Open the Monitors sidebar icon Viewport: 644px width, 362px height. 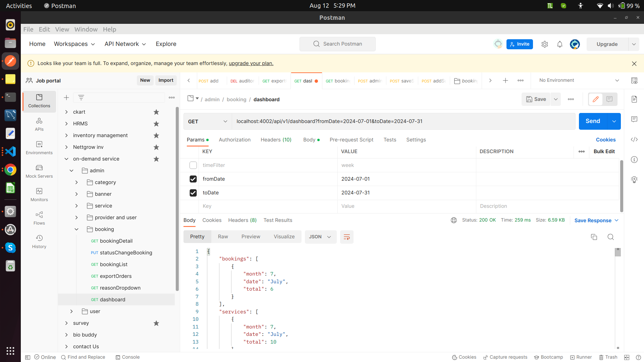(x=39, y=194)
